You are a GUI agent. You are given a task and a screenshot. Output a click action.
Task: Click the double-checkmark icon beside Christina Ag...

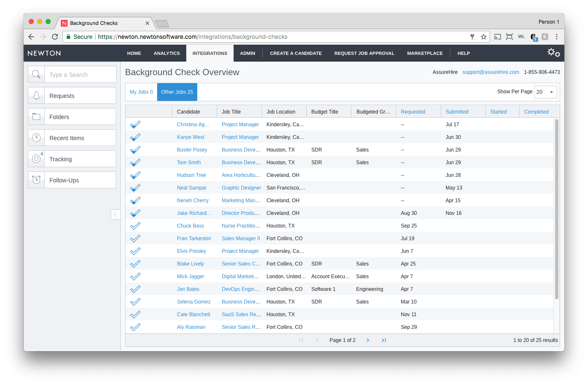(x=135, y=124)
